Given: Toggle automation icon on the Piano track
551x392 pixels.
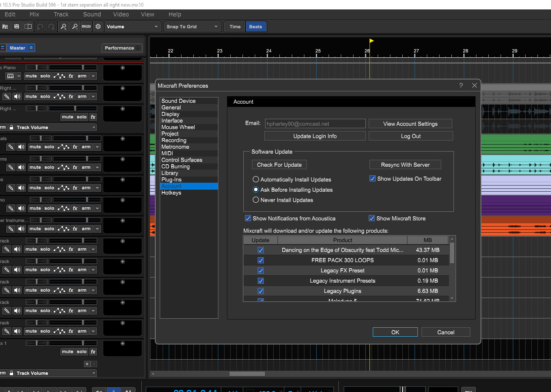Looking at the screenshot, I should pyautogui.click(x=59, y=76).
